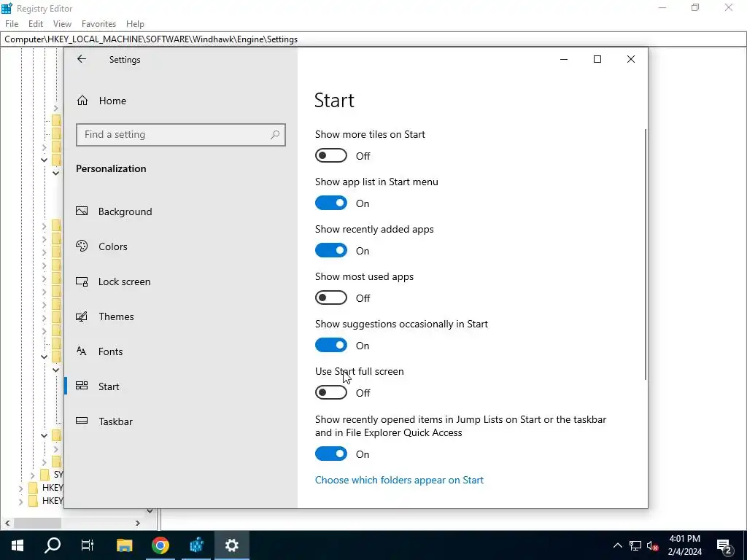The height and width of the screenshot is (560, 747).
Task: Open the File menu in Registry Editor
Action: coord(12,24)
